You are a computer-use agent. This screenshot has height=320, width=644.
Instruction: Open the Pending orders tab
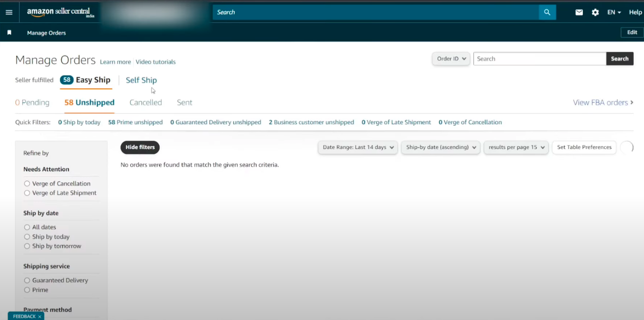[32, 102]
